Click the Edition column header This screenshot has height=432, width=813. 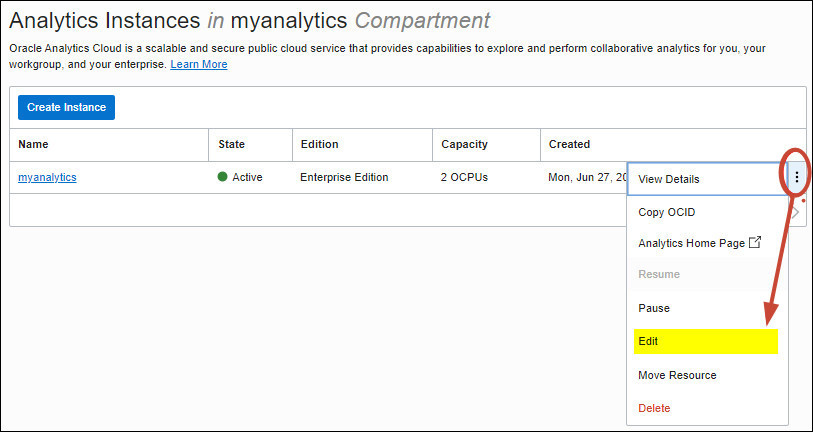[x=319, y=144]
